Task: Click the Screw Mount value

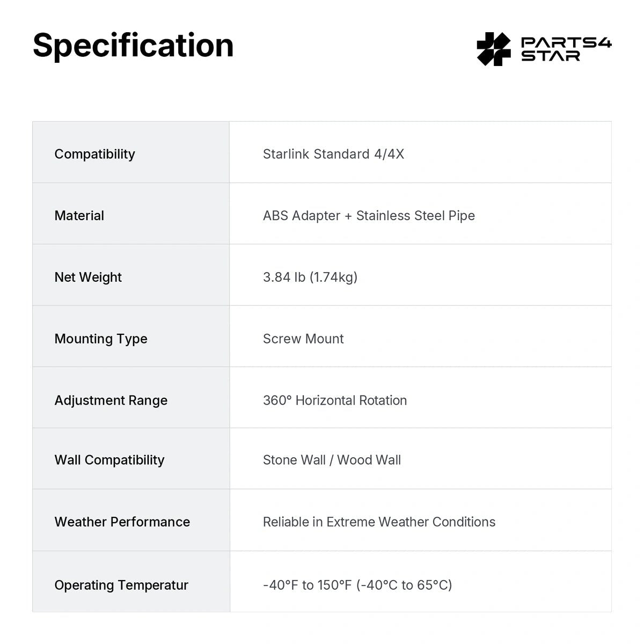Action: [x=303, y=339]
